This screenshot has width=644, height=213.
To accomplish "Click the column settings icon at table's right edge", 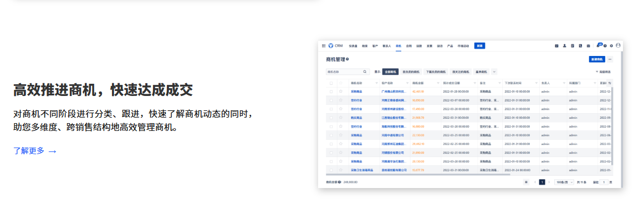I will [610, 83].
